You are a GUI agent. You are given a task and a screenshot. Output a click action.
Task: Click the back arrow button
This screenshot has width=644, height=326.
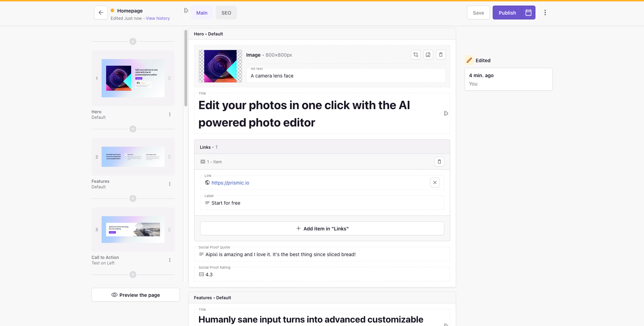pos(101,13)
